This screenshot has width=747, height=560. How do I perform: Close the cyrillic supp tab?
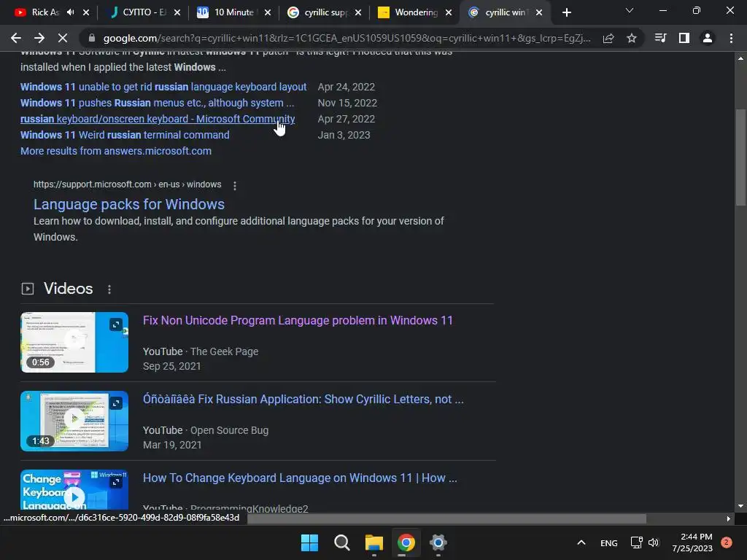357,12
